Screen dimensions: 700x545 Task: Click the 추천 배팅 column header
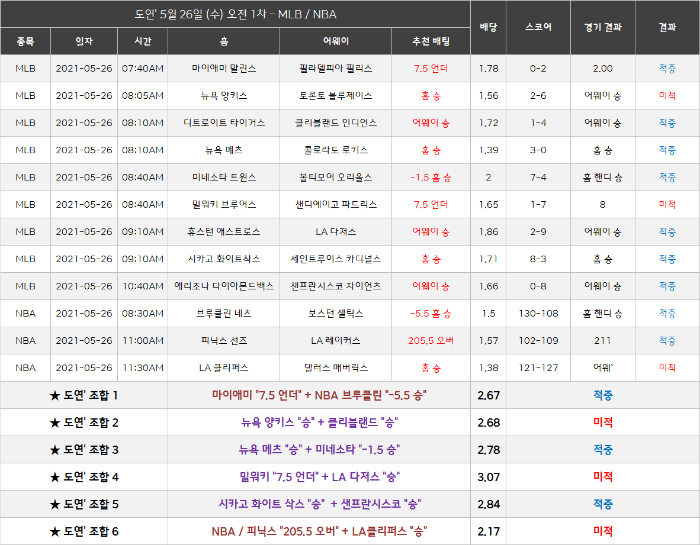click(430, 41)
